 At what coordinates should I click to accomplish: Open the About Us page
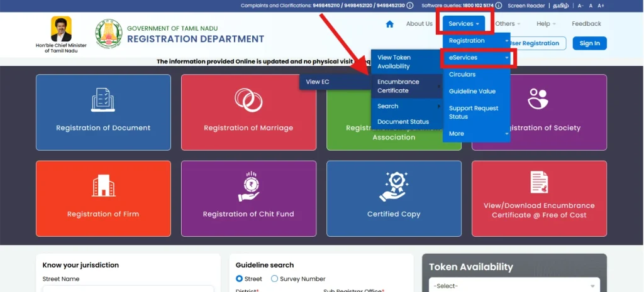pos(419,24)
